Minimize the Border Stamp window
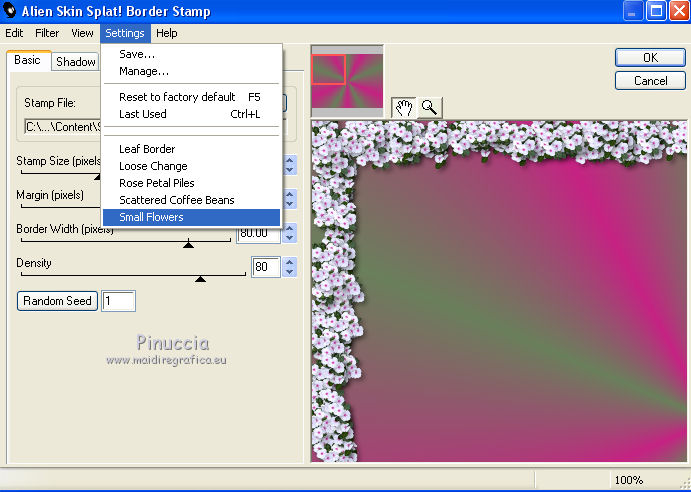 point(632,11)
